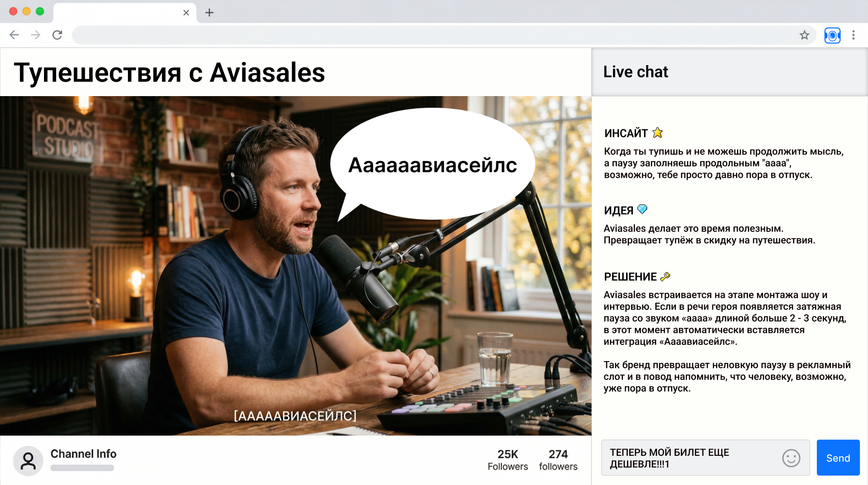
Task: Click the paragraph starting 'Aviasales встраивается на этапе'
Action: 725,318
